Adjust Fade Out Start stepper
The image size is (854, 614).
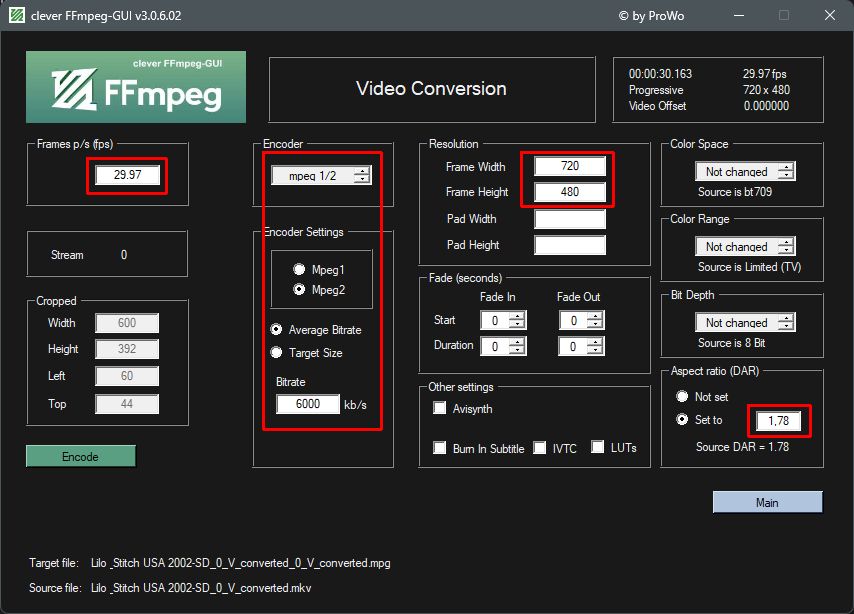(596, 320)
